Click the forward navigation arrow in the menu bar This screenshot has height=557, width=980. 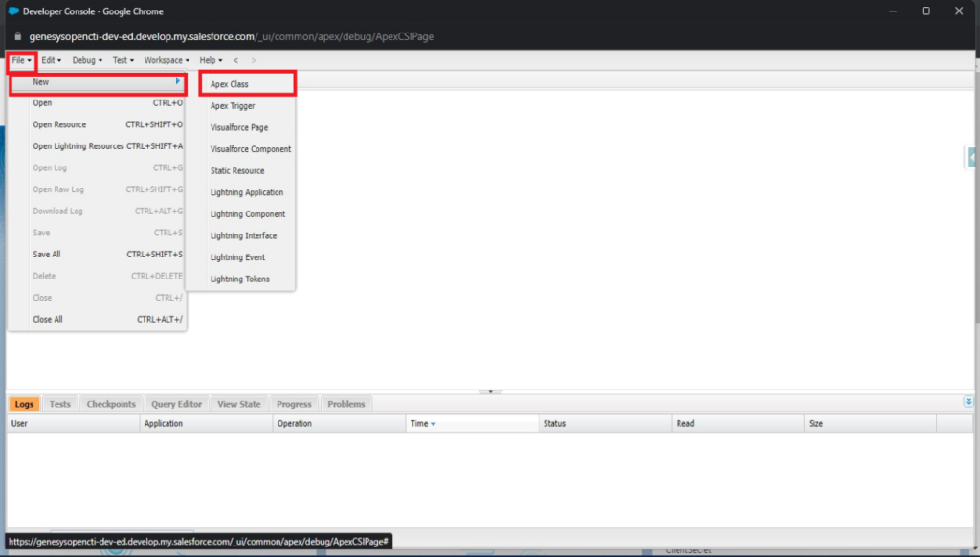click(252, 59)
